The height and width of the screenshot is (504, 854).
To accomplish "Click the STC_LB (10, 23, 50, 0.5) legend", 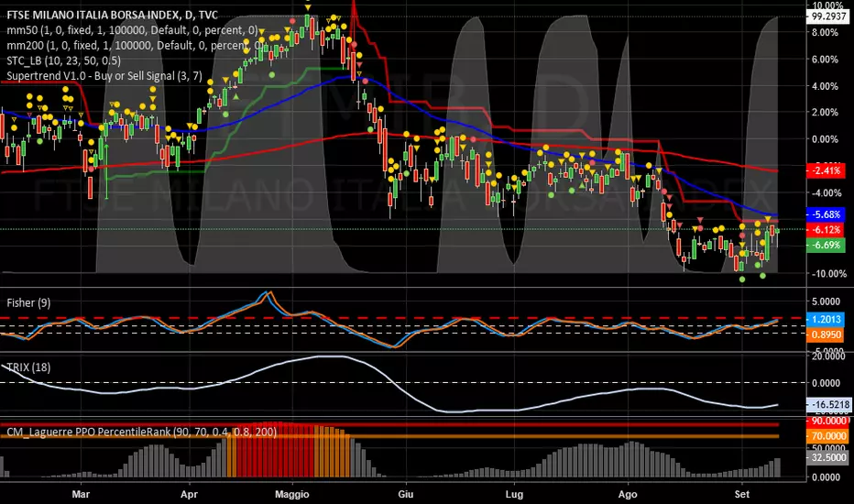I will [64, 60].
